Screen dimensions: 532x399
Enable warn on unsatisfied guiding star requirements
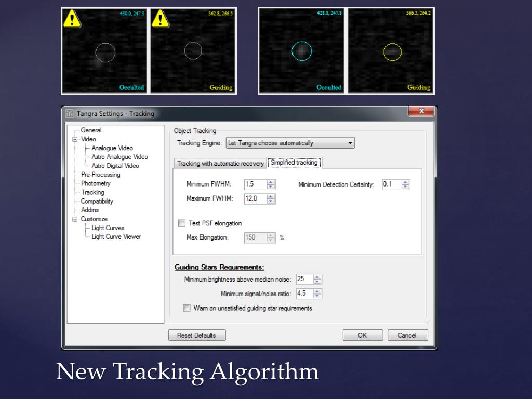pyautogui.click(x=187, y=308)
